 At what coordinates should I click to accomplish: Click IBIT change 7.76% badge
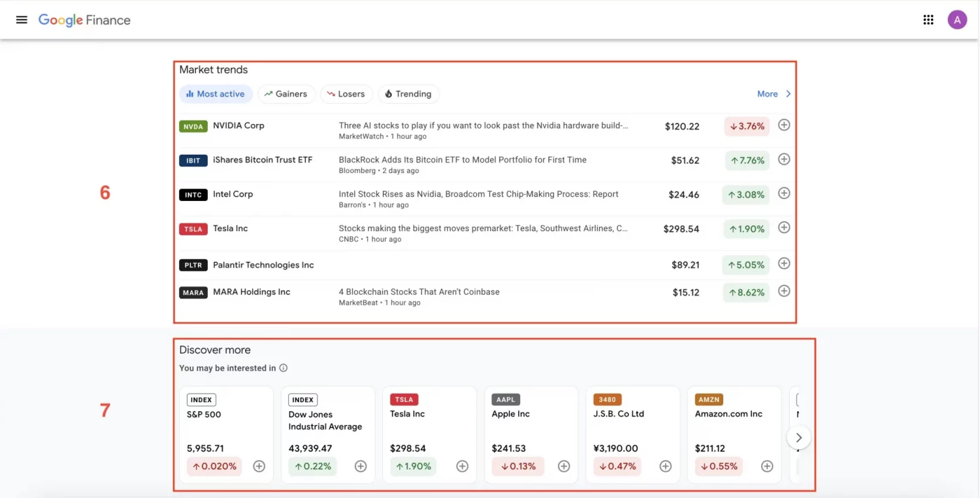point(747,161)
